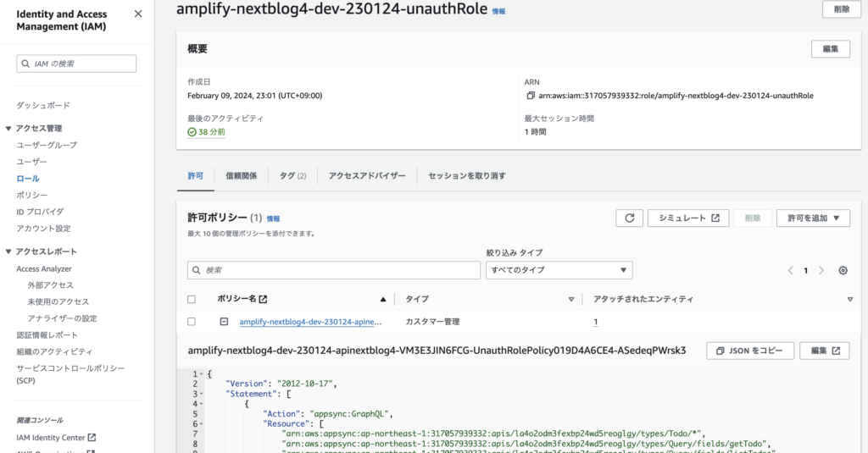Screen dimensions: 868x453
Task: Go to next page arrow
Action: coord(821,270)
